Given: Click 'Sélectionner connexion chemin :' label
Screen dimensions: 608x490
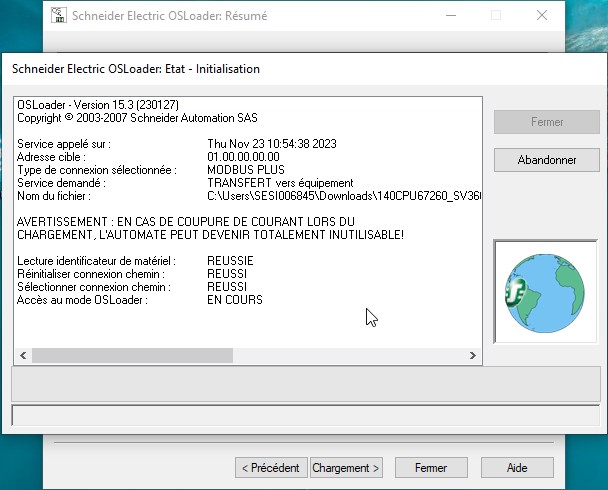Looking at the screenshot, I should click(x=94, y=287).
